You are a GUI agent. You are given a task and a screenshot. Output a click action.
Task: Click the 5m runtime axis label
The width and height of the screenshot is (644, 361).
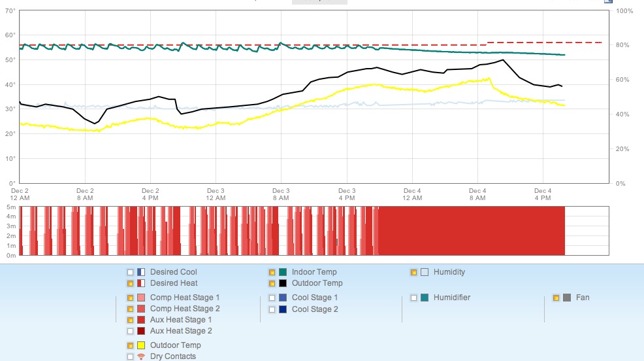click(11, 207)
